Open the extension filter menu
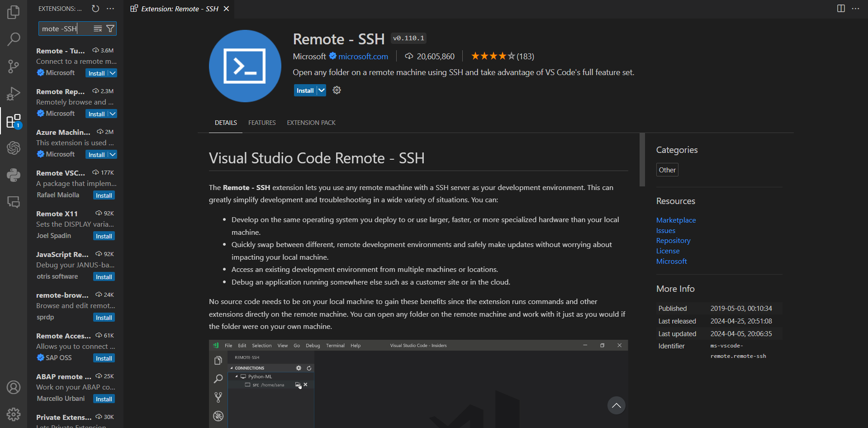The image size is (868, 428). [x=110, y=29]
